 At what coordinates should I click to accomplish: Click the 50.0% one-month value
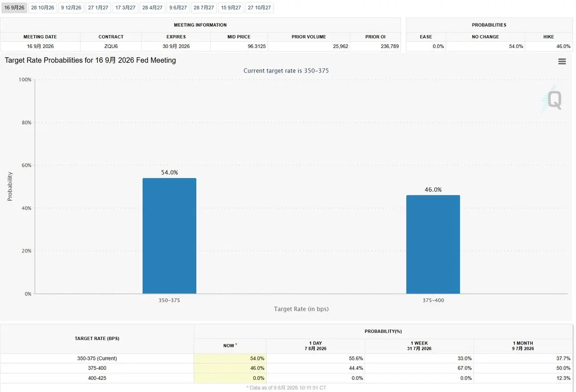coord(564,368)
